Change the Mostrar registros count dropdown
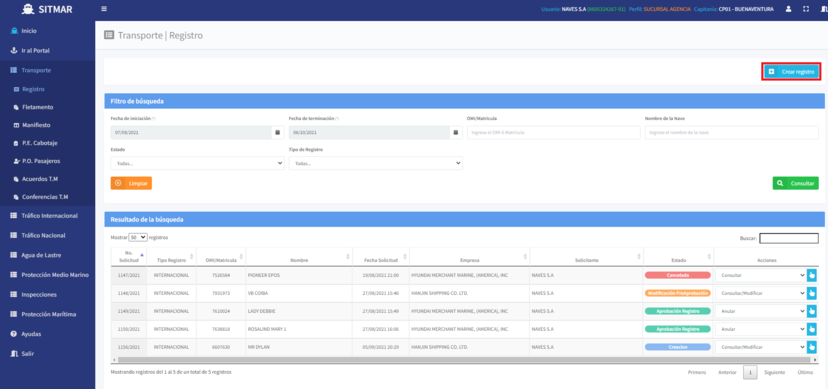Screen dimensions: 828x389 [138, 238]
